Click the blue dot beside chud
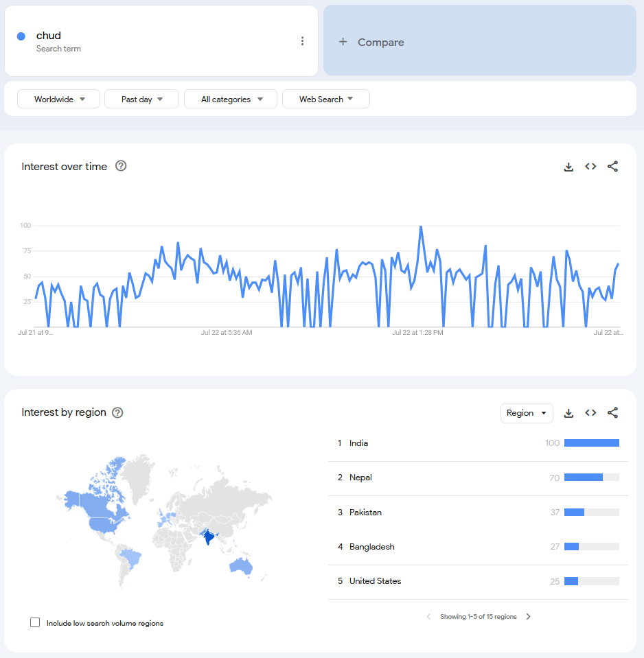Screen dimensions: 644x658 click(x=21, y=36)
